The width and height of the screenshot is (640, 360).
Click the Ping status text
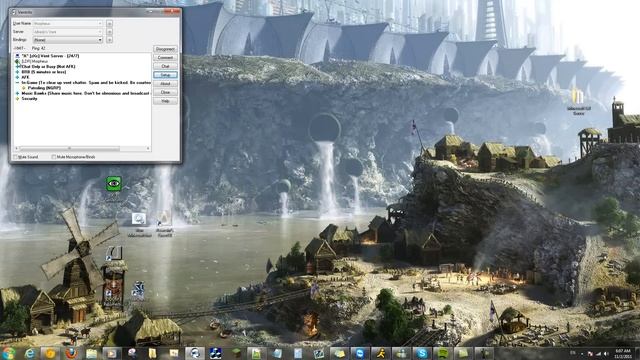click(x=38, y=48)
